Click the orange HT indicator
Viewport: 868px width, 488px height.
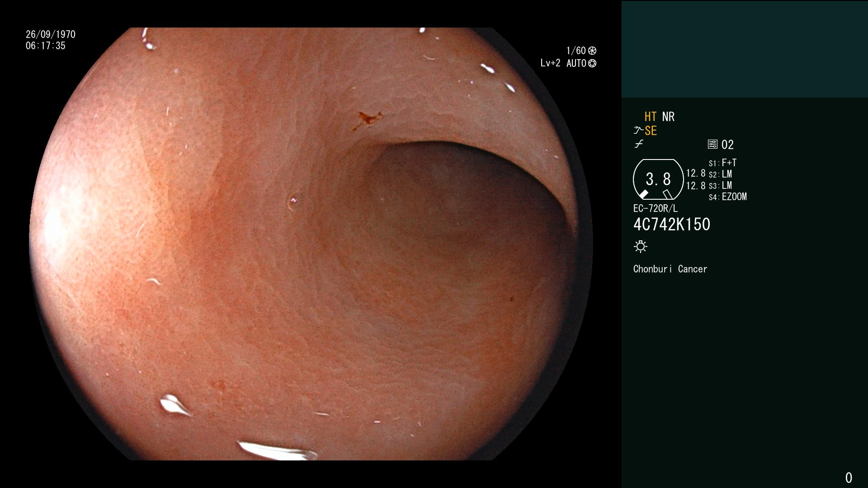(650, 117)
